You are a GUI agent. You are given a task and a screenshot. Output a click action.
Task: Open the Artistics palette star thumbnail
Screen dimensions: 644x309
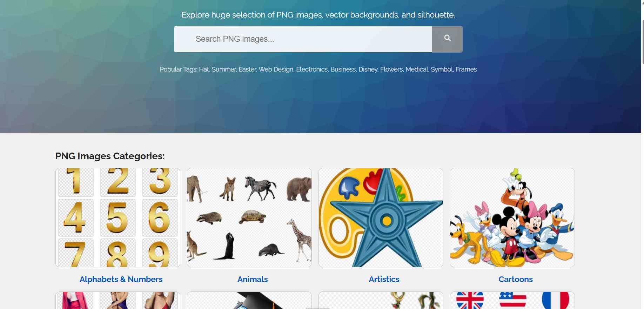pyautogui.click(x=381, y=217)
